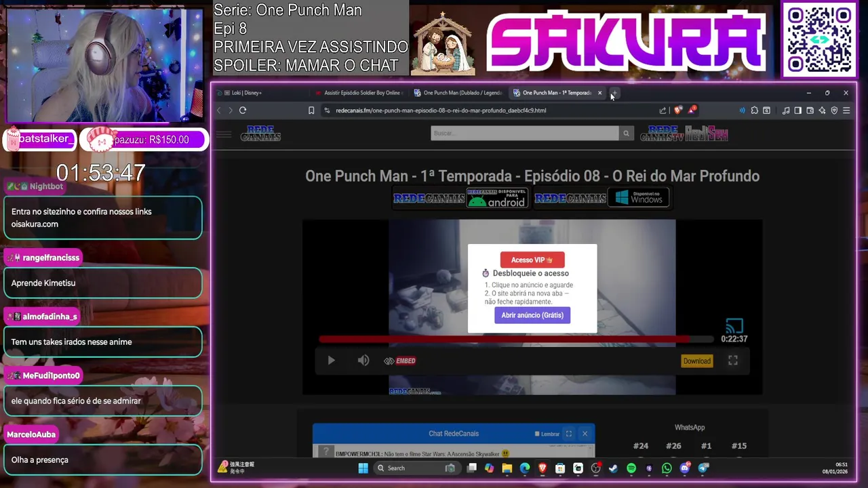Launch Microsoft Edge from taskbar
Screen dimensions: 868x488
tap(525, 468)
